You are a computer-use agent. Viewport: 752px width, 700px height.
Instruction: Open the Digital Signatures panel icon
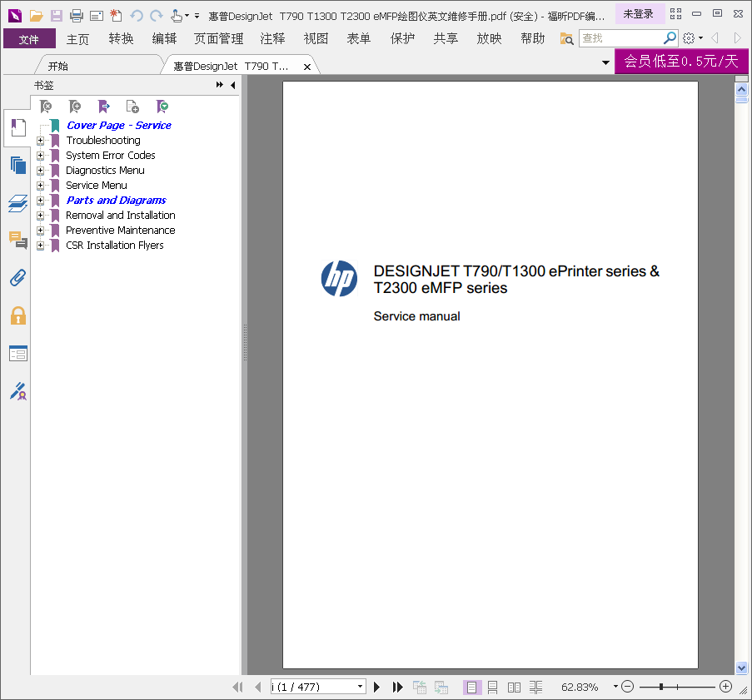(x=18, y=391)
